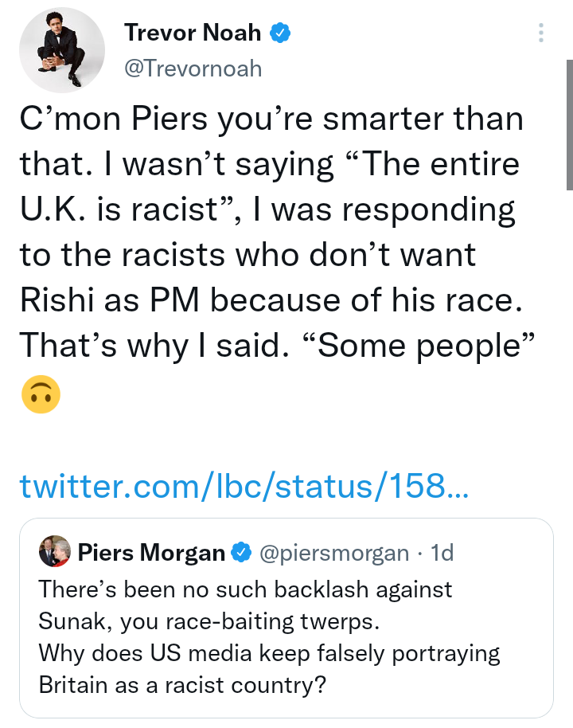The width and height of the screenshot is (573, 728).
Task: Click the Trevor Noah display name
Action: coord(193,33)
